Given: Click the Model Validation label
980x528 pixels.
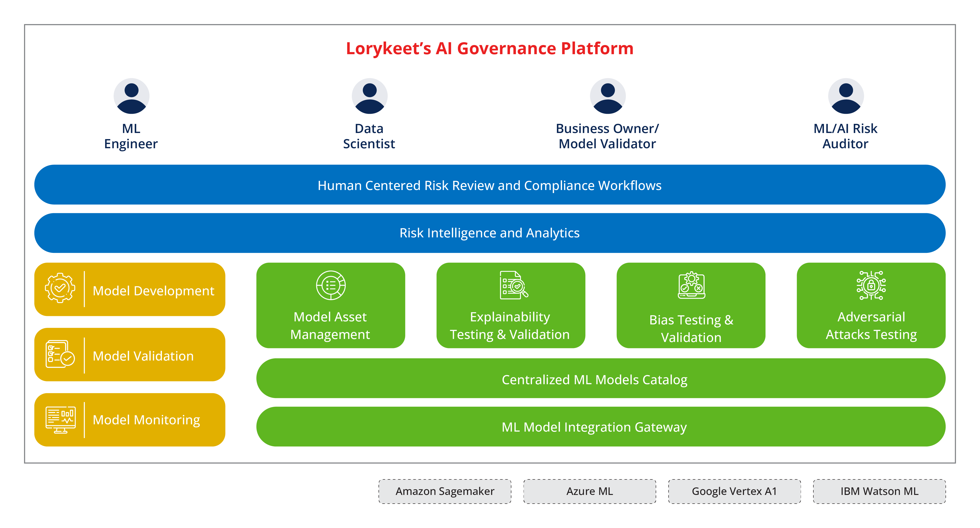Looking at the screenshot, I should coord(143,356).
